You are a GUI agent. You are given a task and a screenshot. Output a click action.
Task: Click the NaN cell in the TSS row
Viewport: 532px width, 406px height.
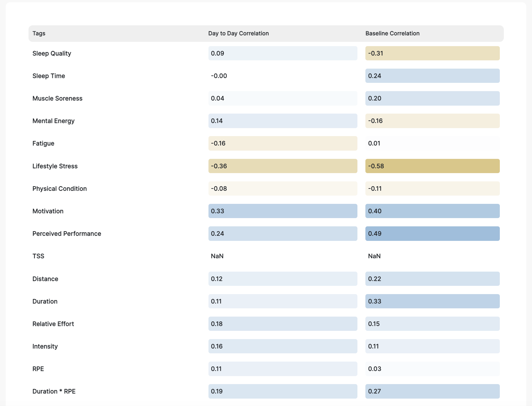click(217, 256)
